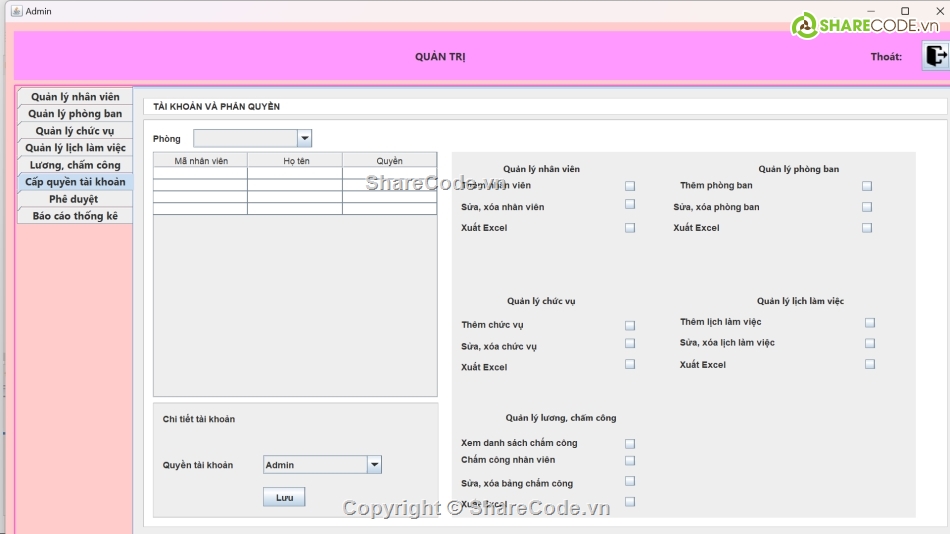
Task: Expand the Quyền tài khoản Admin combo box
Action: click(x=374, y=465)
